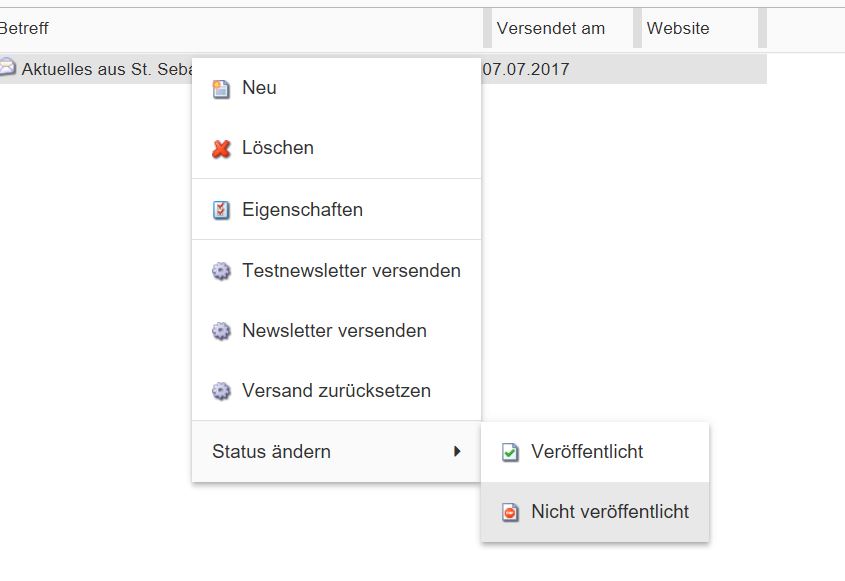
Task: Click the checklist icon beside Eigenschaften
Action: tap(221, 210)
